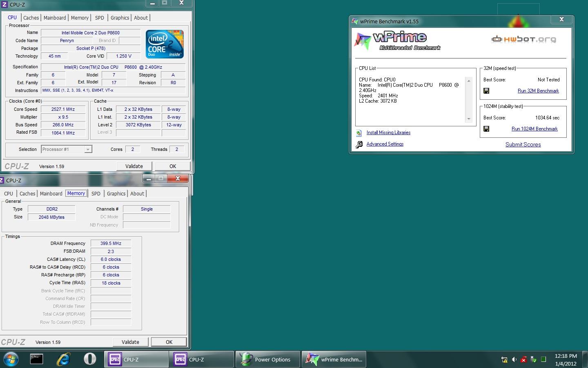Image resolution: width=588 pixels, height=368 pixels.
Task: Click the green battery icon in the tray
Action: click(543, 359)
